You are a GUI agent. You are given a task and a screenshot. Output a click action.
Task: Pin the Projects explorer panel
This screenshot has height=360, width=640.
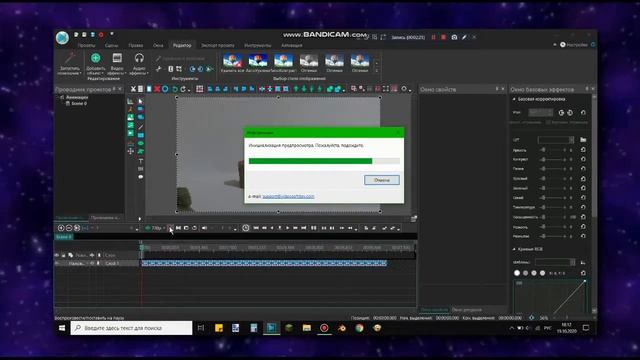[x=114, y=89]
